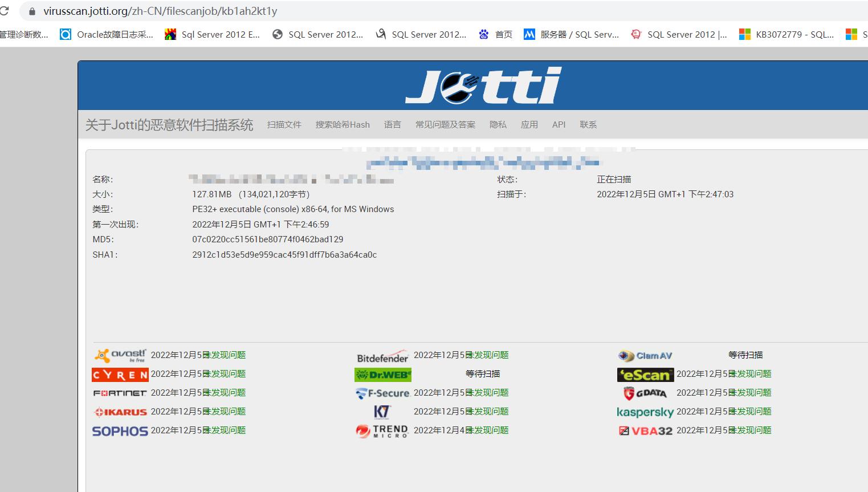This screenshot has height=492, width=868.
Task: Open the 管理诊断数... bookmark
Action: click(x=24, y=34)
